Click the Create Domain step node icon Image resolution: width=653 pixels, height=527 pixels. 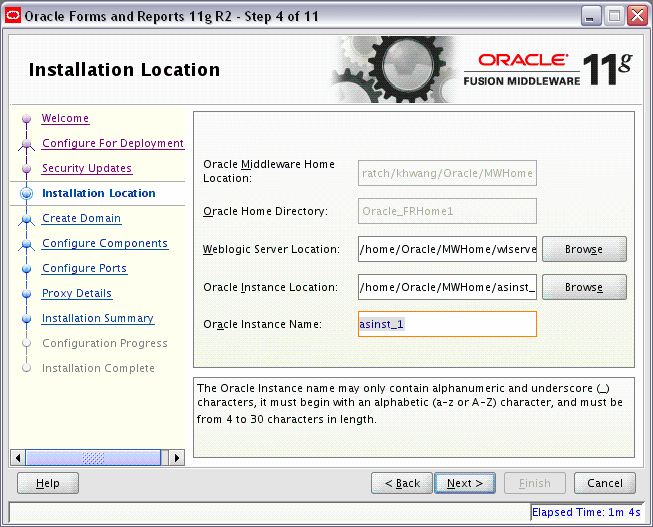pos(27,219)
